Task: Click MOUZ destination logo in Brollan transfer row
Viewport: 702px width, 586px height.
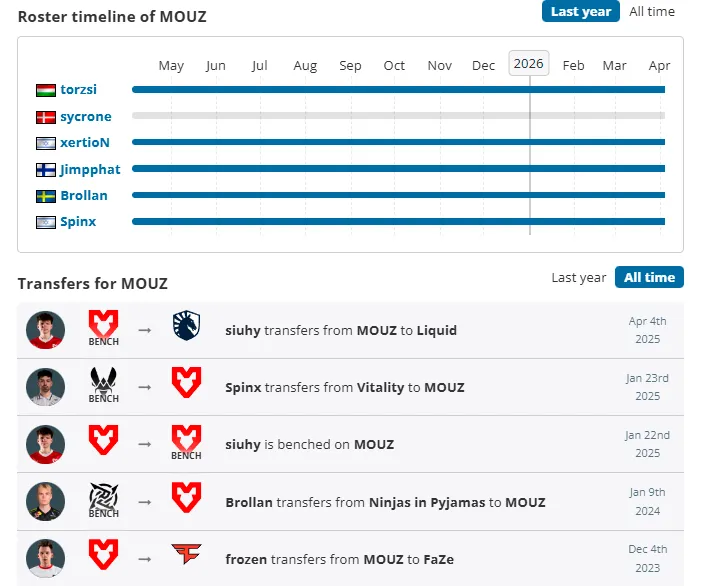Action: coord(186,497)
